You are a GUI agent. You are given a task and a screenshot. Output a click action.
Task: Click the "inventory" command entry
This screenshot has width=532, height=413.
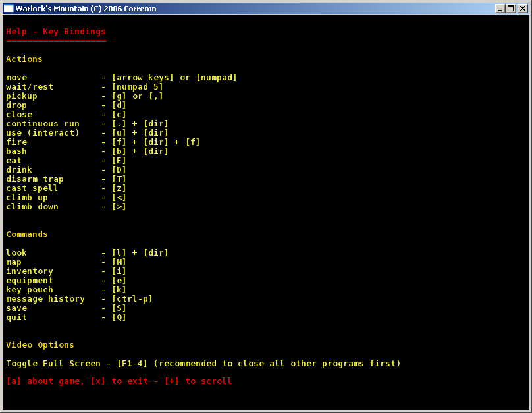tap(29, 271)
